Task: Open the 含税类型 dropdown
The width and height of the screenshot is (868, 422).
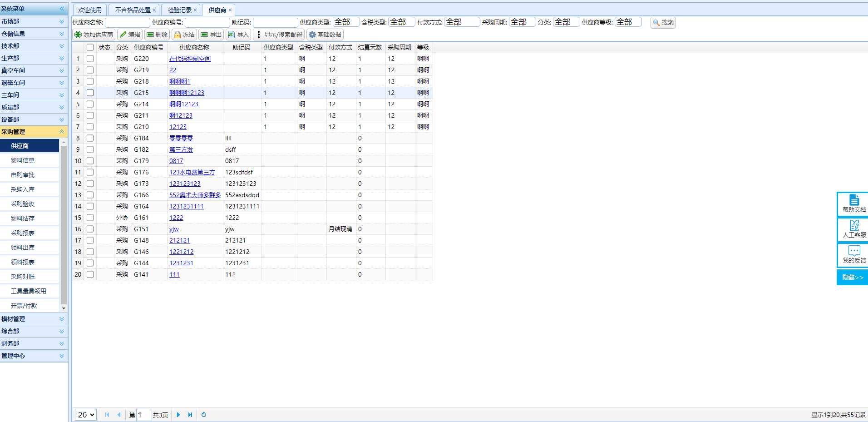Action: 402,22
